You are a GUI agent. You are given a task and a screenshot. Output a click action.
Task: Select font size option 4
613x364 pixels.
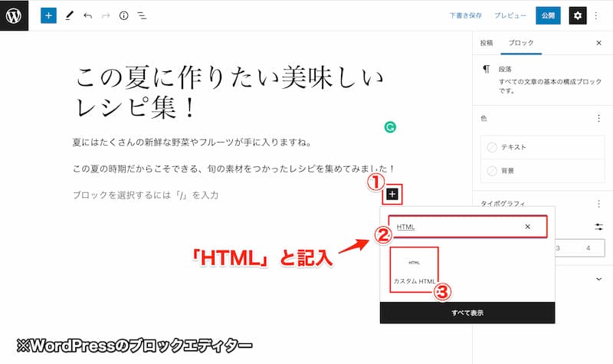(x=588, y=248)
